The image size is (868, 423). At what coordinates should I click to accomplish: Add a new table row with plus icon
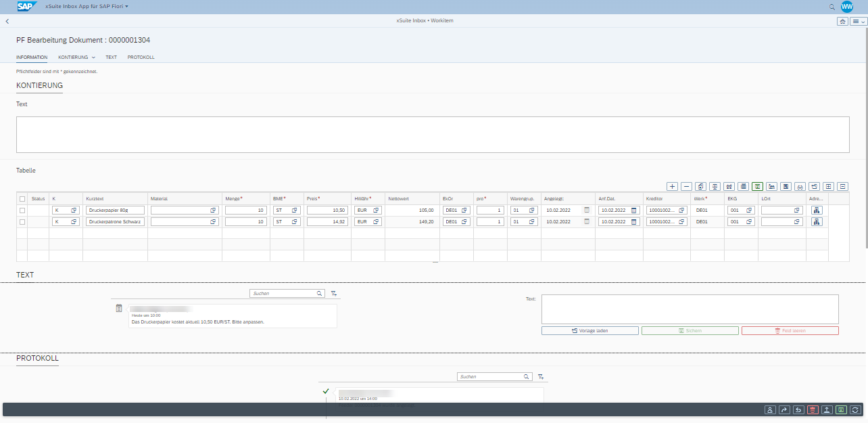pyautogui.click(x=673, y=186)
